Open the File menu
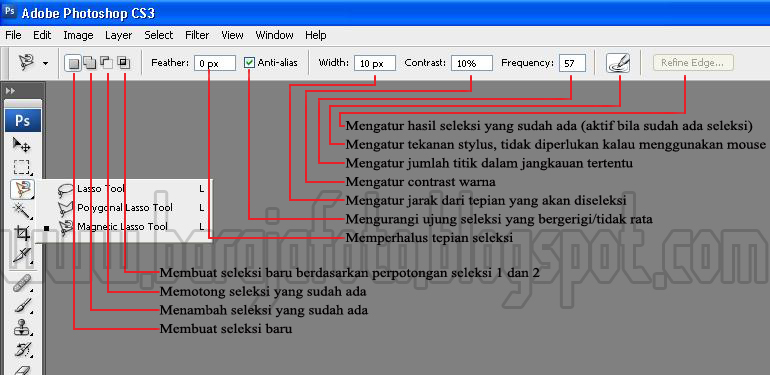This screenshot has width=770, height=375. tap(13, 35)
